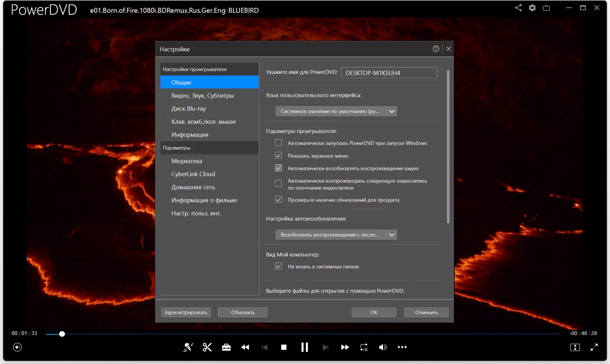This screenshot has height=364, width=610.
Task: Open the share menu icon
Action: pos(518,8)
